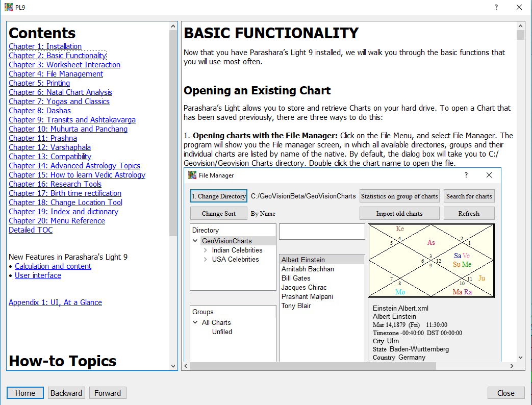Click the PL9 app icon in title bar
Viewport: 532px width, 405px height.
(9, 7)
